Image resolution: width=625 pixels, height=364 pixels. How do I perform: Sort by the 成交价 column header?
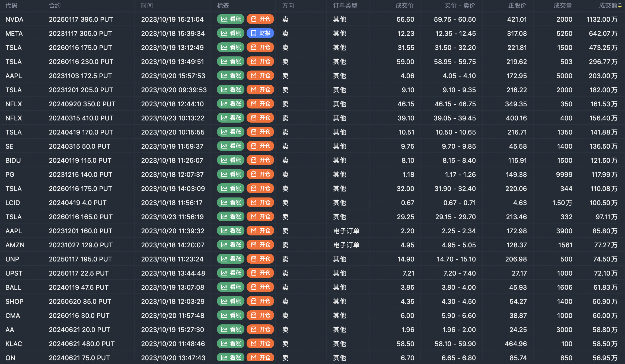point(404,6)
